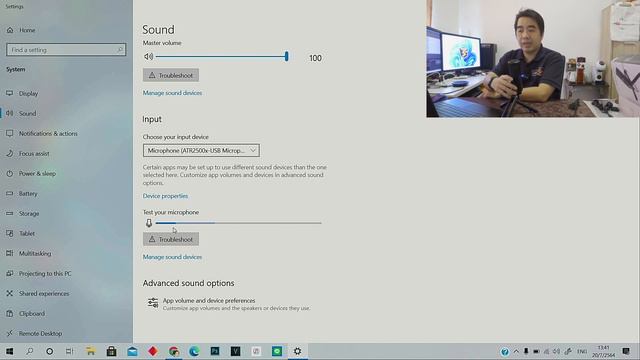640x360 pixels.
Task: Open the green square app on taskbar
Action: tap(277, 351)
